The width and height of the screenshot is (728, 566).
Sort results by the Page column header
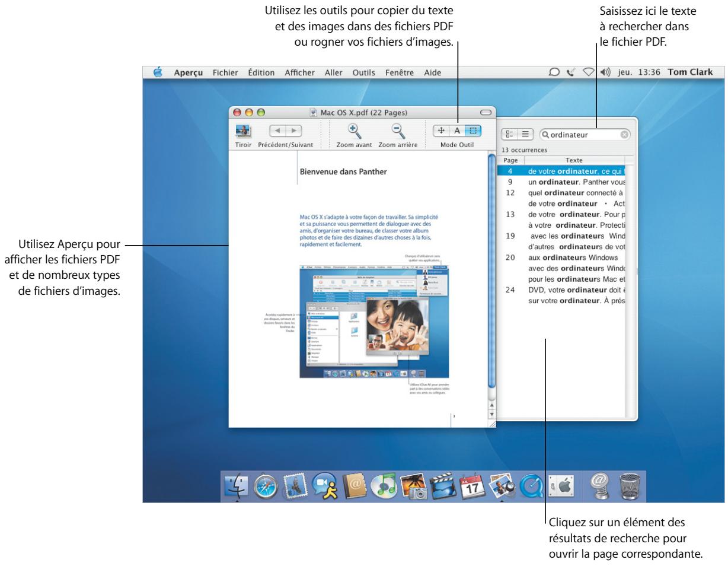(510, 160)
